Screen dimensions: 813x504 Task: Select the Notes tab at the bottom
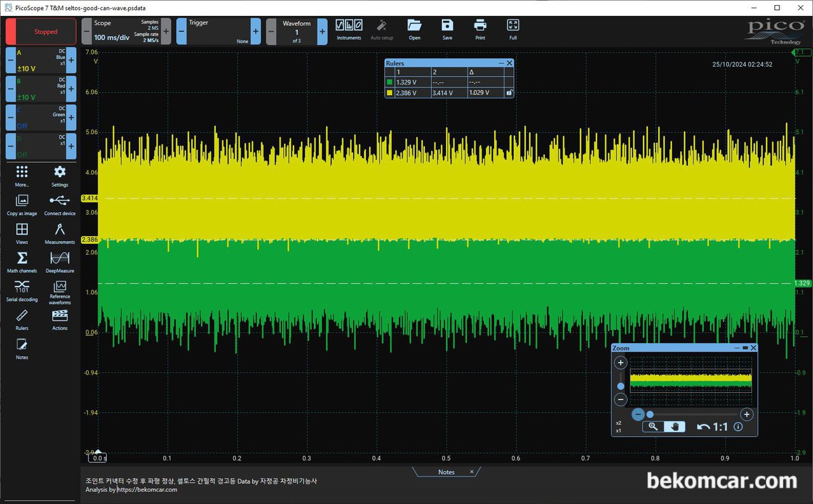[446, 472]
